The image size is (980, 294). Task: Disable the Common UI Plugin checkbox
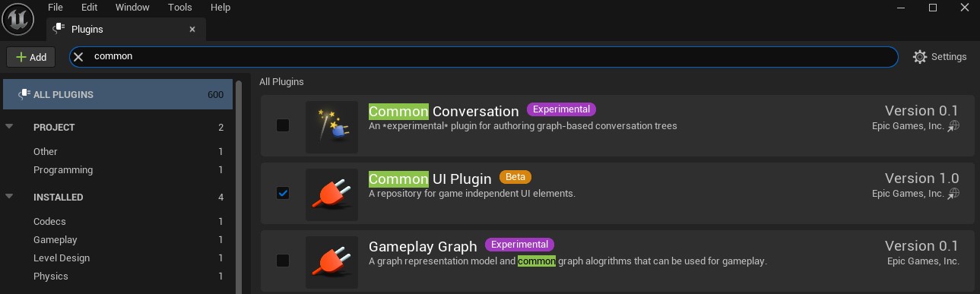[x=283, y=193]
